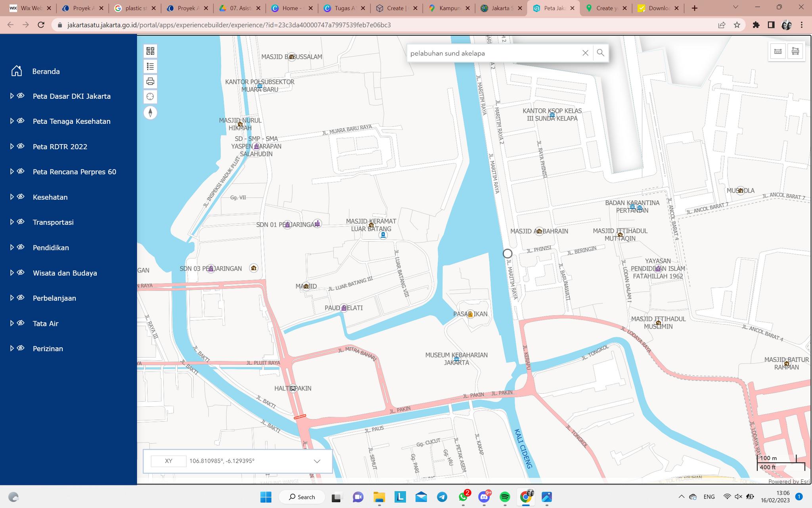Click the Powered by Esri link
Viewport: 812px width, 508px height.
pyautogui.click(x=789, y=481)
